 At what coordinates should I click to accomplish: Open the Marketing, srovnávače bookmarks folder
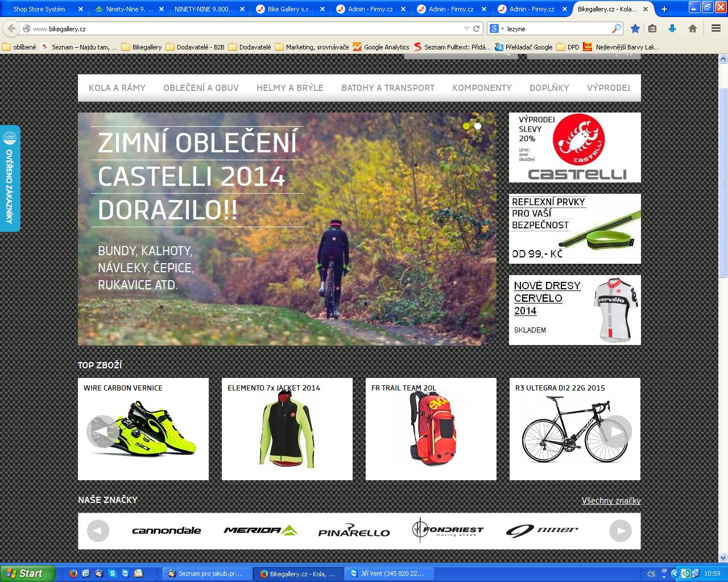pos(312,47)
